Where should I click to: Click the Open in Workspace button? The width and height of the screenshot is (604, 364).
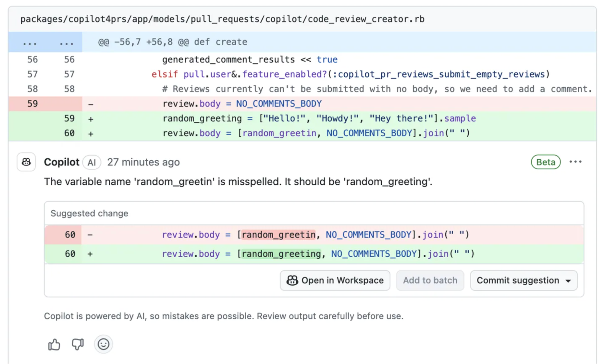[335, 280]
